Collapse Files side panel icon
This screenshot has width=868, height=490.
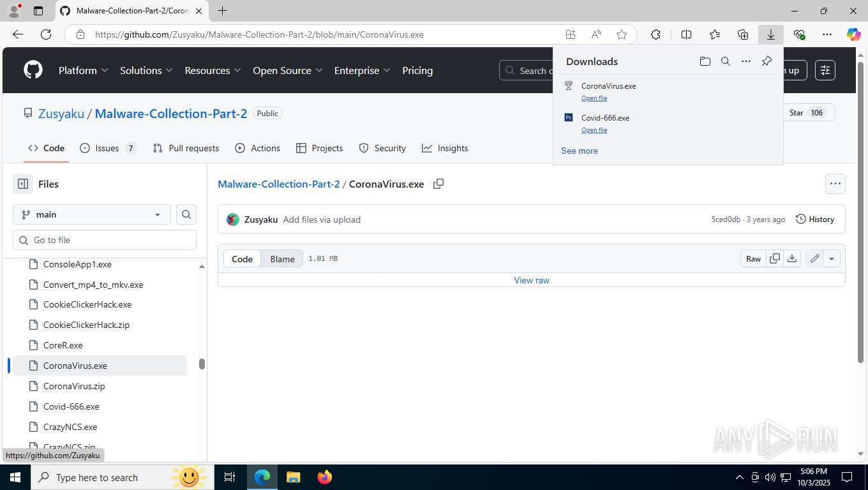pyautogui.click(x=23, y=184)
